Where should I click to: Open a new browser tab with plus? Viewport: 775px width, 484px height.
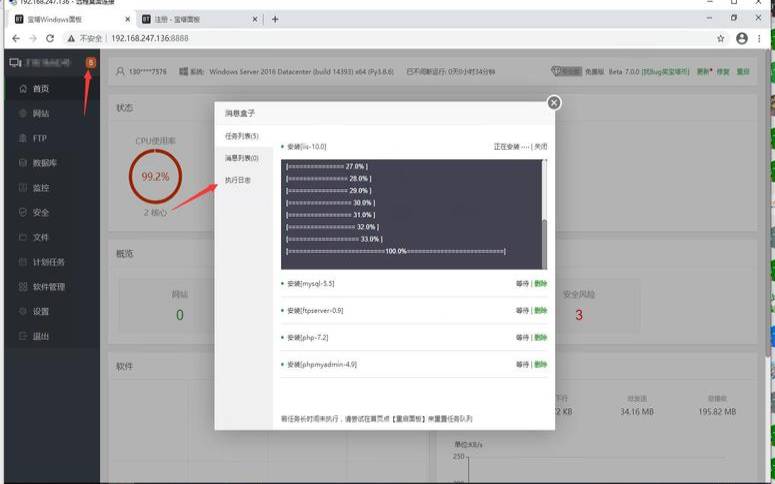[275, 19]
